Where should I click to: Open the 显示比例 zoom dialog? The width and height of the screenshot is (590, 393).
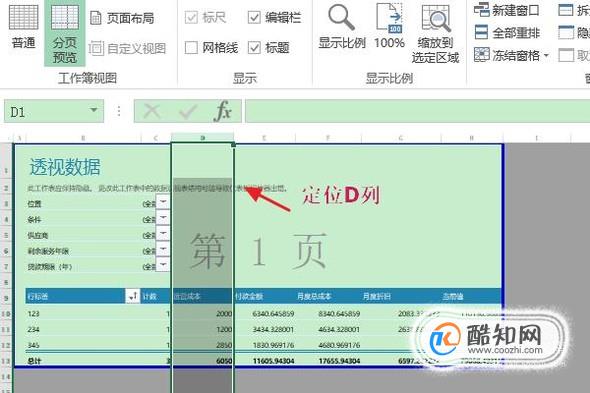tap(342, 27)
